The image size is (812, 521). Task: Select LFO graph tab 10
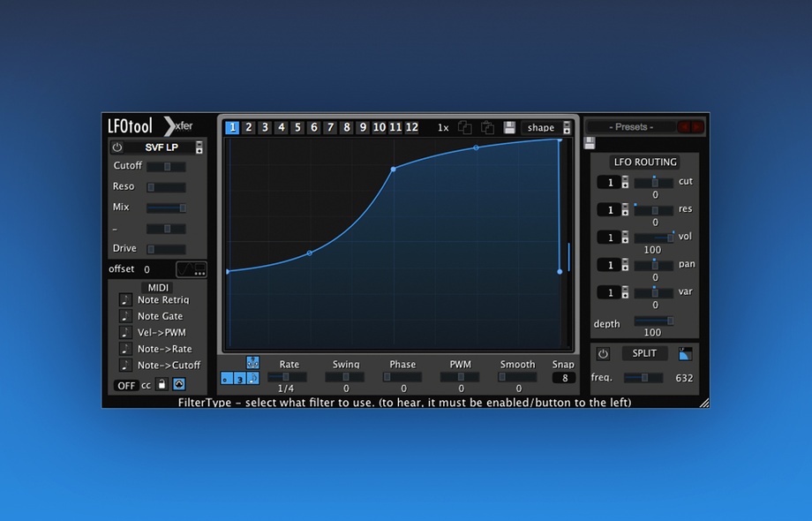[x=379, y=127]
